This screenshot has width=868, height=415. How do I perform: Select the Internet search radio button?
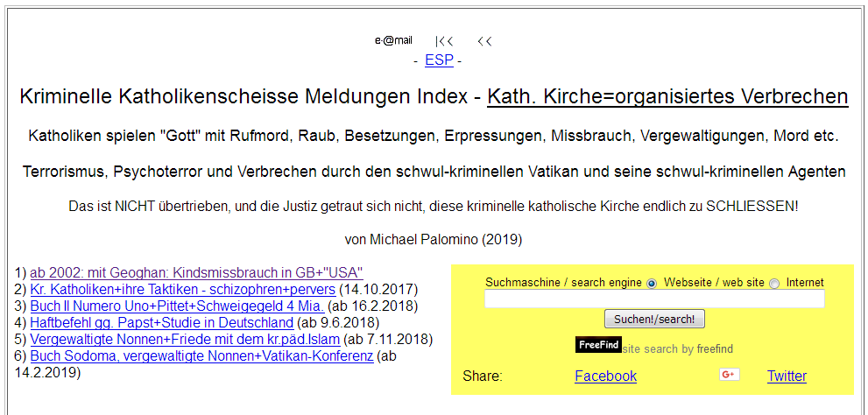point(773,284)
